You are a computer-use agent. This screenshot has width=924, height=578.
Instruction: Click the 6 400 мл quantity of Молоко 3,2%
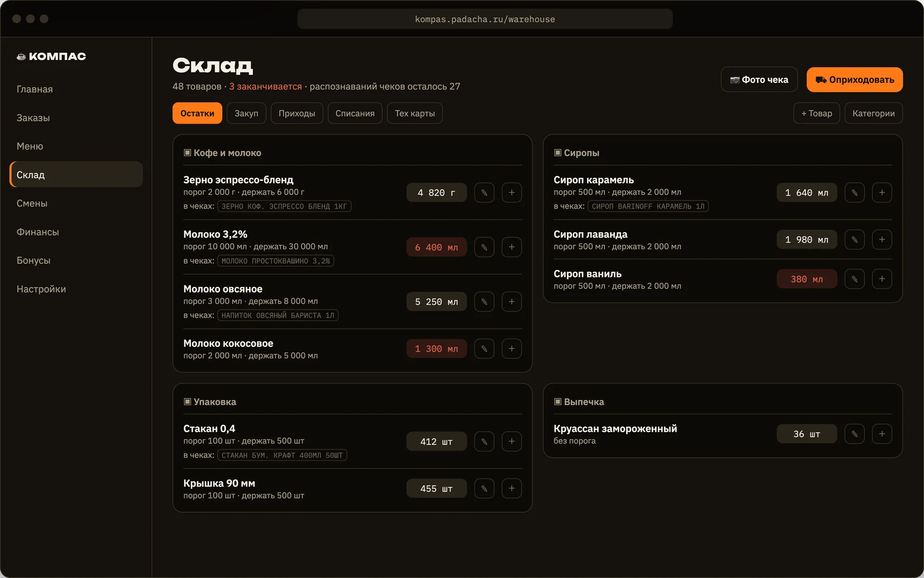pyautogui.click(x=437, y=247)
